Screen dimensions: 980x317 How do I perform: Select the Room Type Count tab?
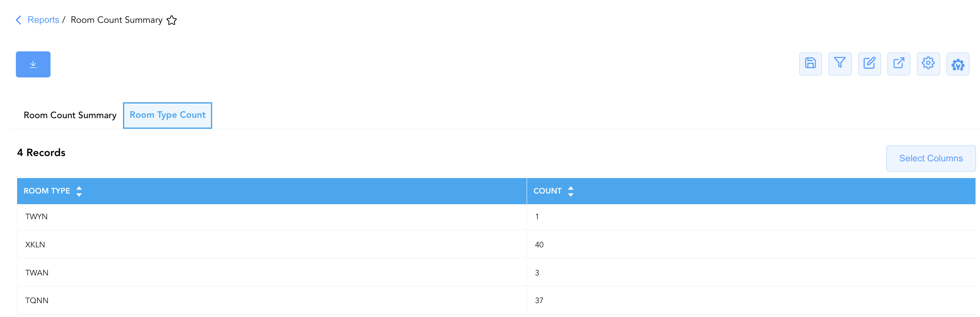pyautogui.click(x=167, y=115)
